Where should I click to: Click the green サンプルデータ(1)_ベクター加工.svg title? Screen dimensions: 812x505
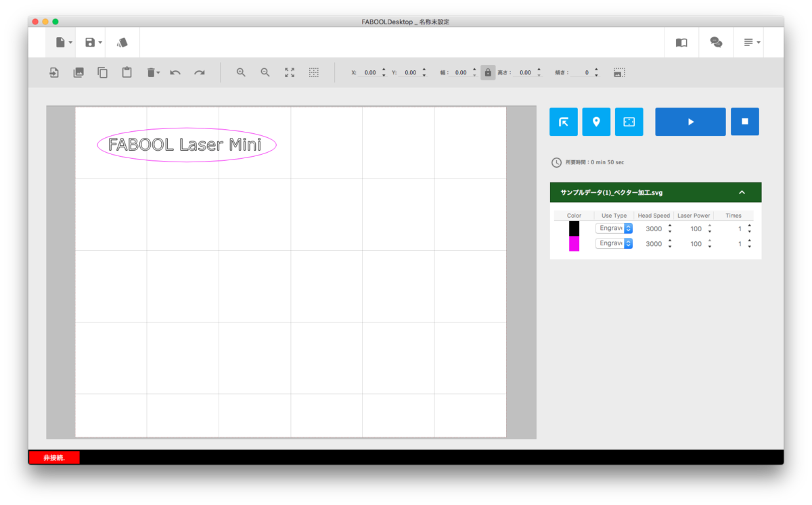[612, 193]
